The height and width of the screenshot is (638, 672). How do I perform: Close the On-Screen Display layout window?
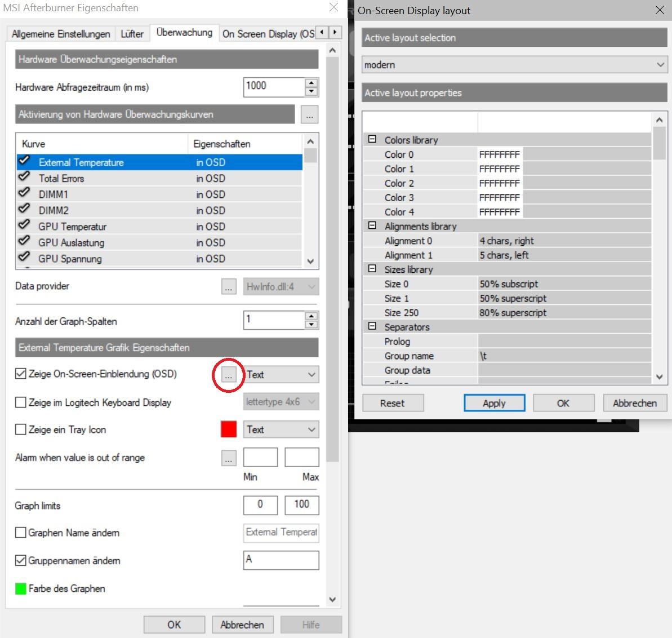(x=660, y=10)
